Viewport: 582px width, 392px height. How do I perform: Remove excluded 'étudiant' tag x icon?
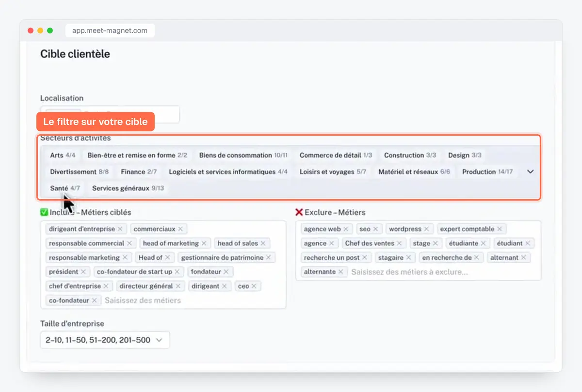pyautogui.click(x=527, y=243)
